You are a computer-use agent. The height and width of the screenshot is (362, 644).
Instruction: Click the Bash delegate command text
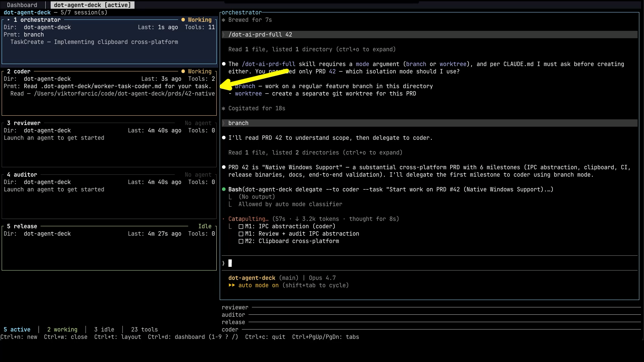click(x=391, y=189)
